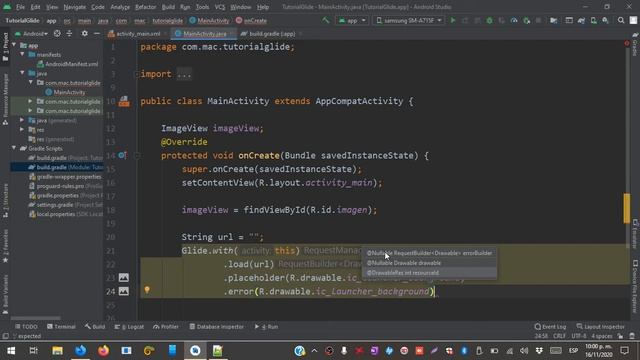Open the Project Structure icon

553,20
